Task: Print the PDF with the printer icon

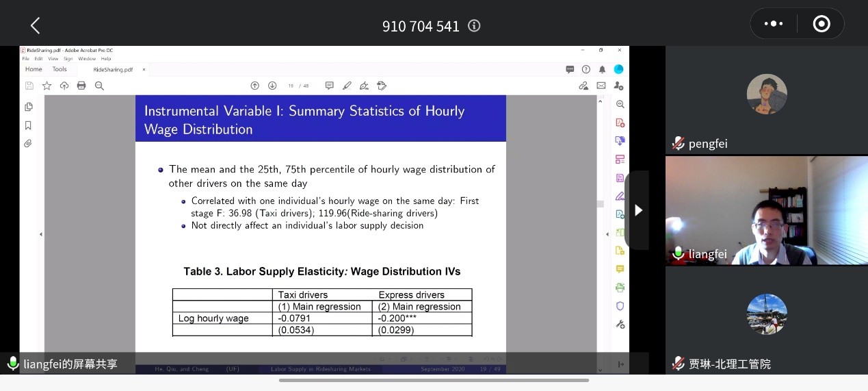Action: (x=81, y=86)
